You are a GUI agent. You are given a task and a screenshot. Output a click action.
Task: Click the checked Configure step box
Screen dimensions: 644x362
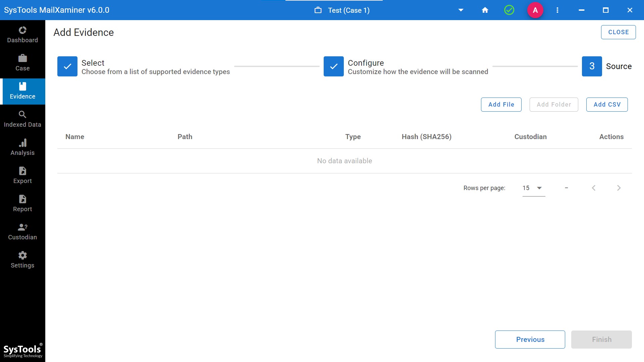[x=334, y=66]
